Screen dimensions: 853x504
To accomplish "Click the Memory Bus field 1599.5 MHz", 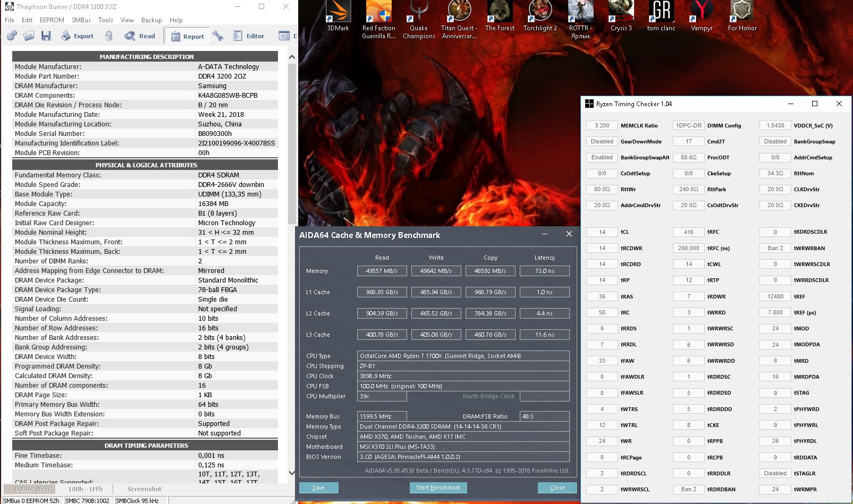I will pyautogui.click(x=382, y=416).
